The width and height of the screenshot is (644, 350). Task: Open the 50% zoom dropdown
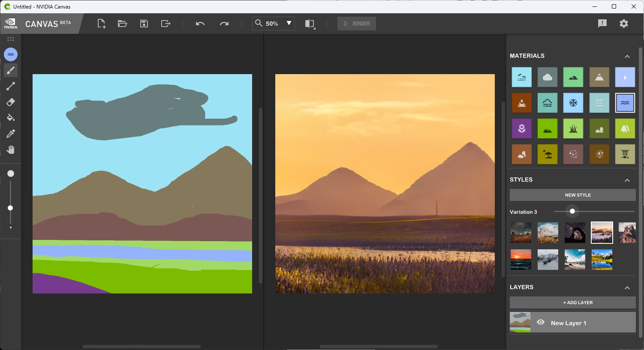[x=289, y=23]
